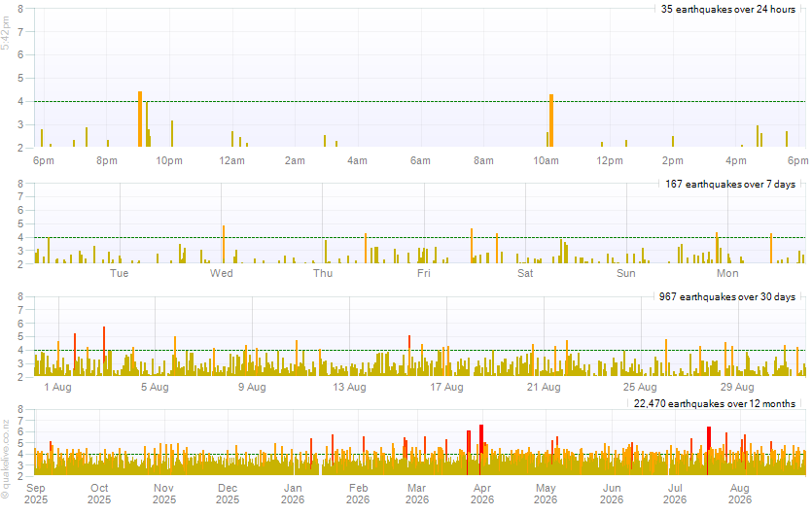Click the 'Thu' day label in the 7-day chart
The image size is (812, 515).
pyautogui.click(x=323, y=273)
